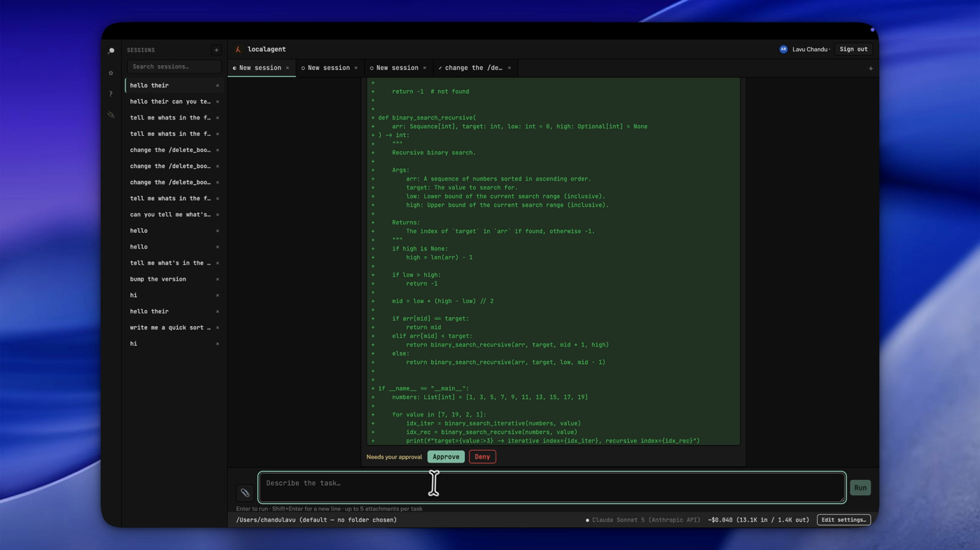Approve the pending code change

click(446, 457)
